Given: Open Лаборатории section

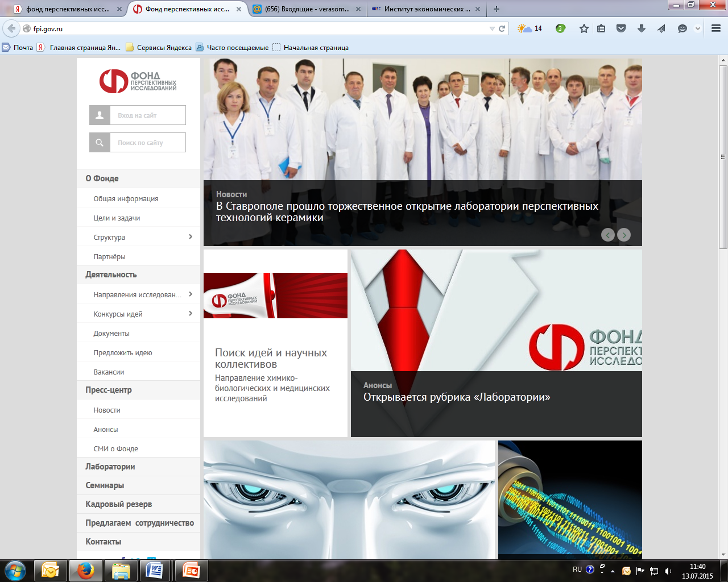Looking at the screenshot, I should pos(139,467).
